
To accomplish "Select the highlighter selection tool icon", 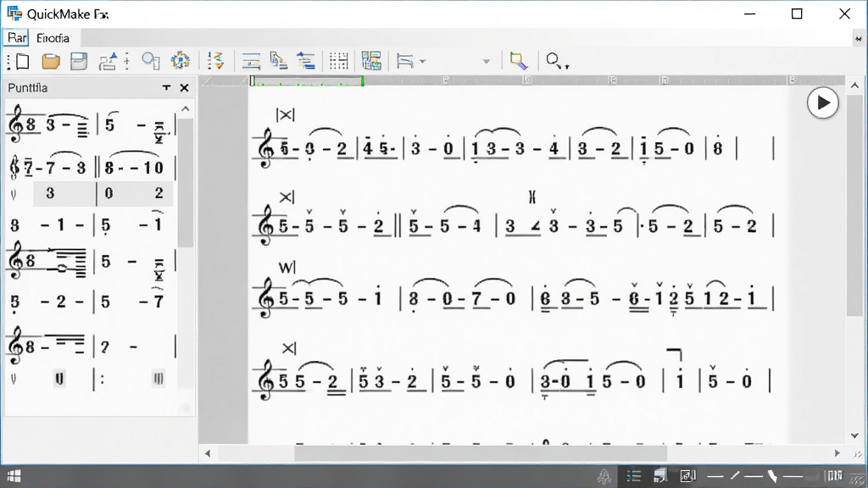I will tap(518, 61).
